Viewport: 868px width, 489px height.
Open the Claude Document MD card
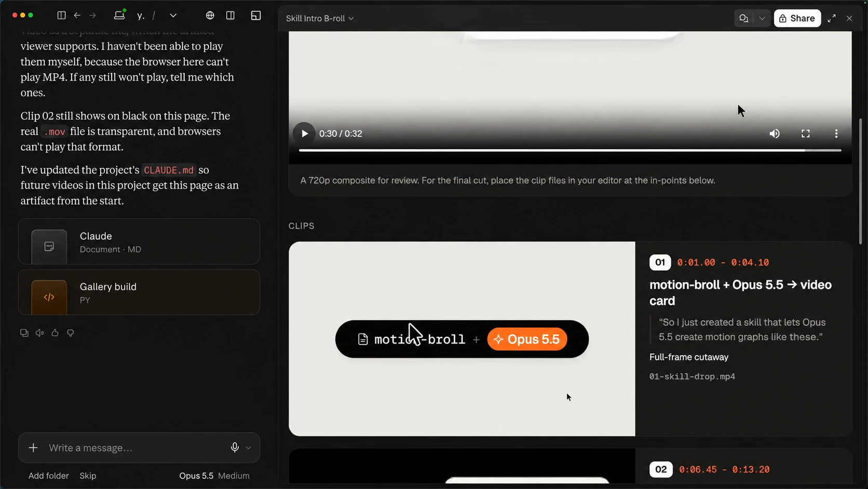tap(139, 242)
